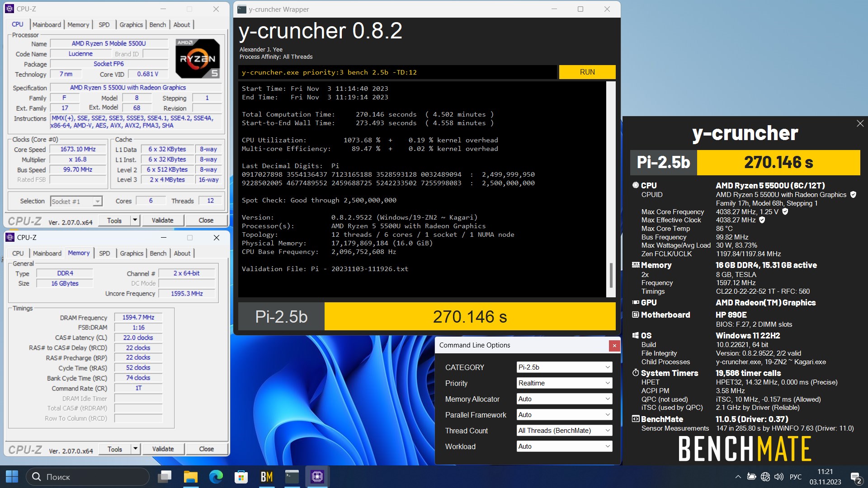The width and height of the screenshot is (868, 488).
Task: Open About tab in top CPU-Z
Action: (182, 25)
